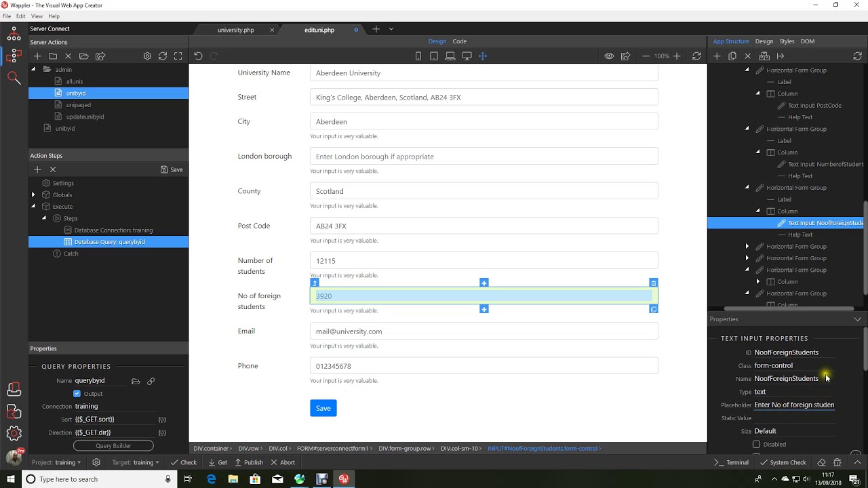Click the blue Save form button
868x488 pixels.
pos(323,408)
